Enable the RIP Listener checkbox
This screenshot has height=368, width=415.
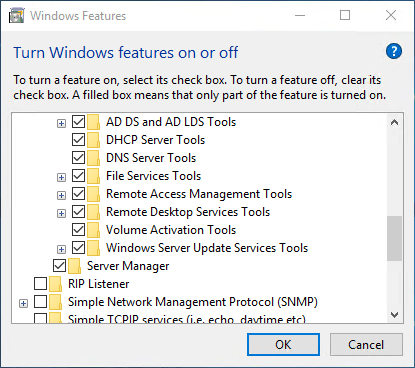coord(40,284)
